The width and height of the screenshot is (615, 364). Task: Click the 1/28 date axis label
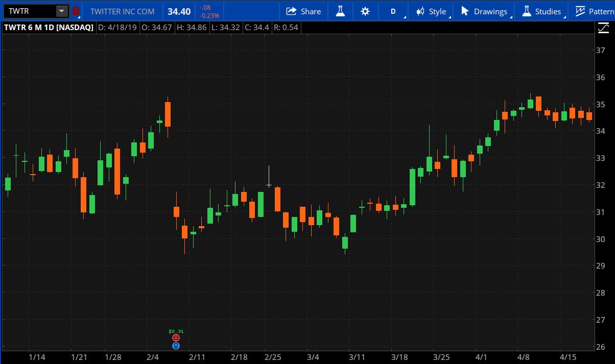(112, 357)
